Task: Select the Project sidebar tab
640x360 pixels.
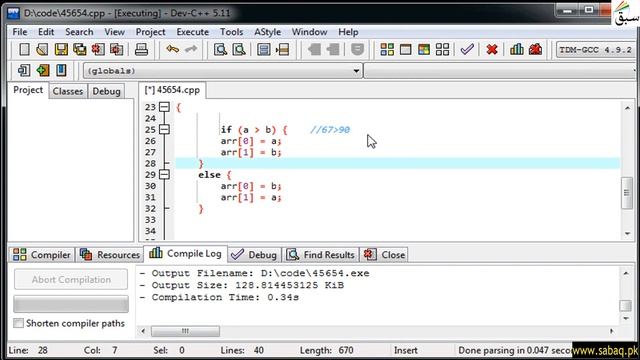Action: pyautogui.click(x=28, y=90)
